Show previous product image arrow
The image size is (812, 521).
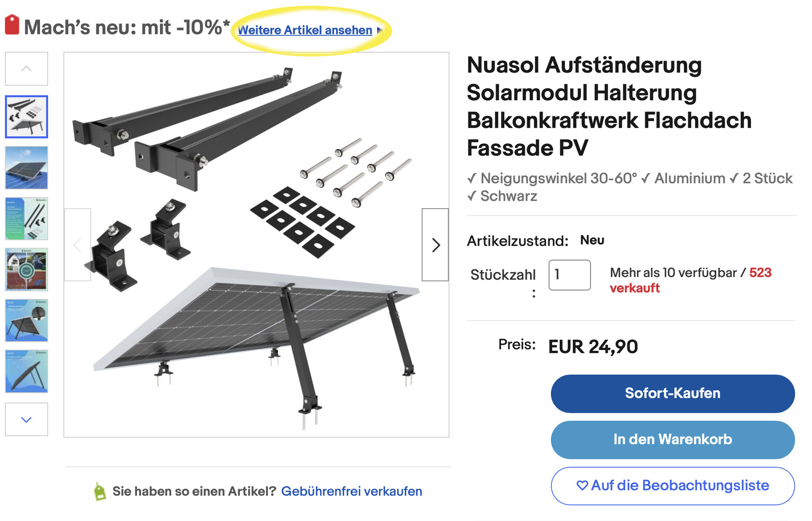[78, 245]
